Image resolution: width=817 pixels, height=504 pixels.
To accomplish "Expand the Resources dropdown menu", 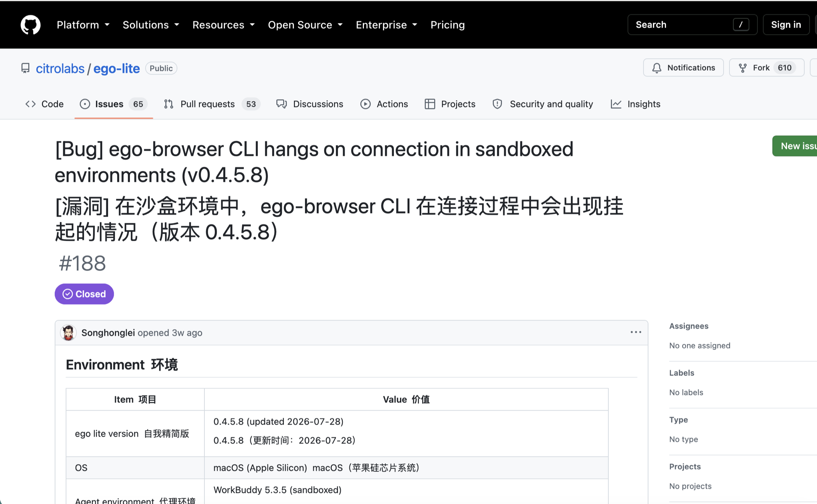I will [224, 25].
